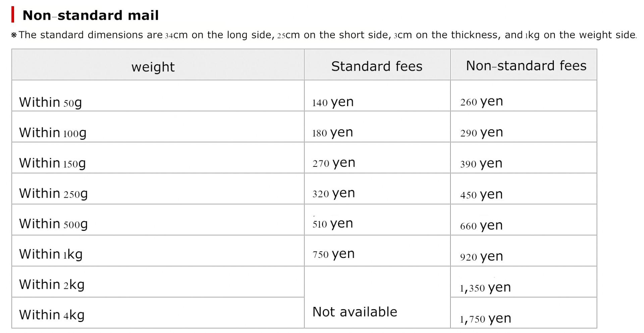Click the "260 yen" non-standard fee
Viewport: 644px width, 333px height.
point(481,102)
